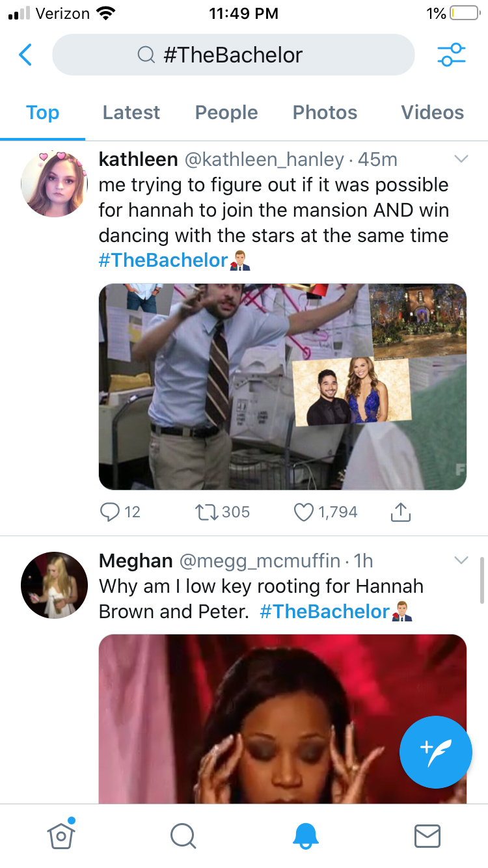This screenshot has height=868, width=488.
Task: Expand options chevron on Meghan's tweet
Action: pos(461,560)
